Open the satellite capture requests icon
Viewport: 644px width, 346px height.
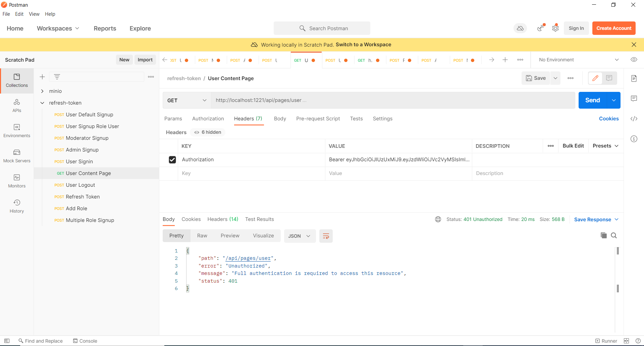pyautogui.click(x=540, y=28)
